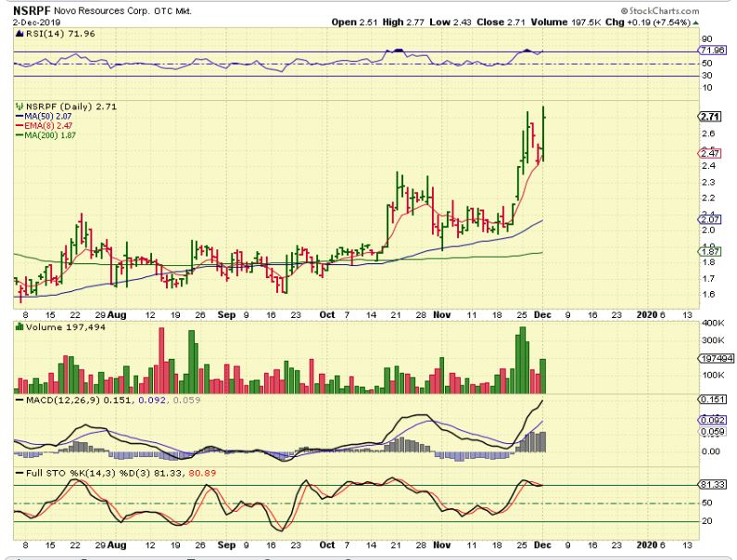Click the 71.96 RSI value tag on right axis
737x560 pixels.
(x=713, y=50)
